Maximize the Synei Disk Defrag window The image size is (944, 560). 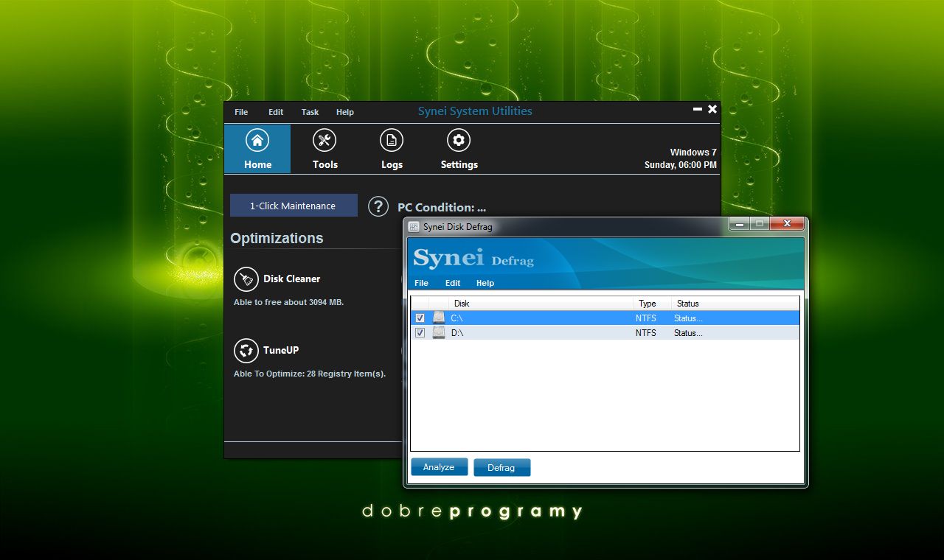[760, 223]
